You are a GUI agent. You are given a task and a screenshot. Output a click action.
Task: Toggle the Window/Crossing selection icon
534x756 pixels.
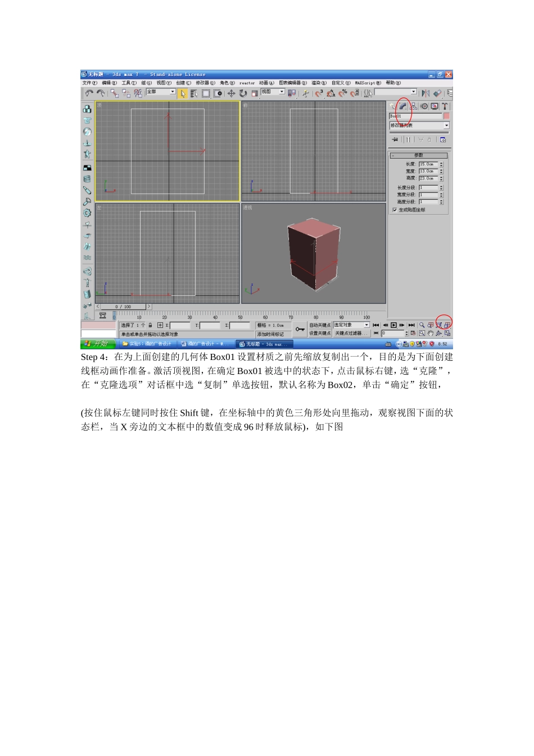(x=218, y=93)
